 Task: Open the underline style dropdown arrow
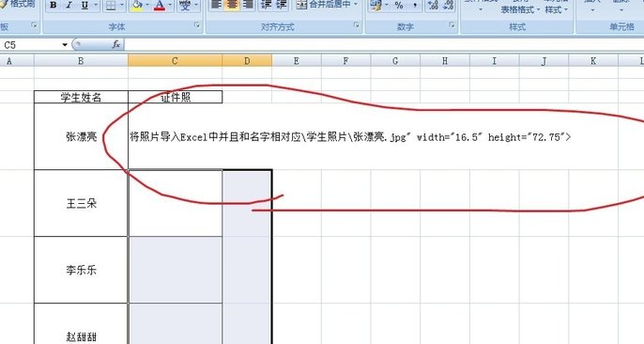click(96, 6)
